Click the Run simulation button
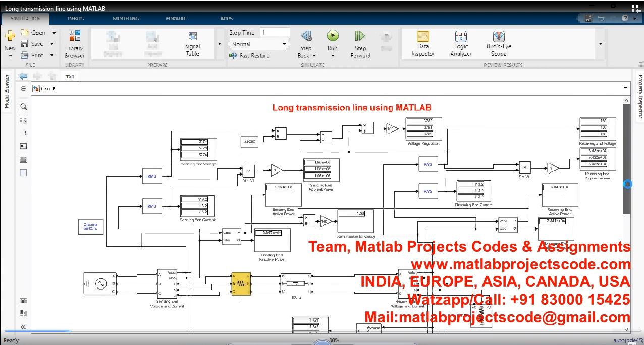This screenshot has width=644, height=345. click(x=332, y=36)
